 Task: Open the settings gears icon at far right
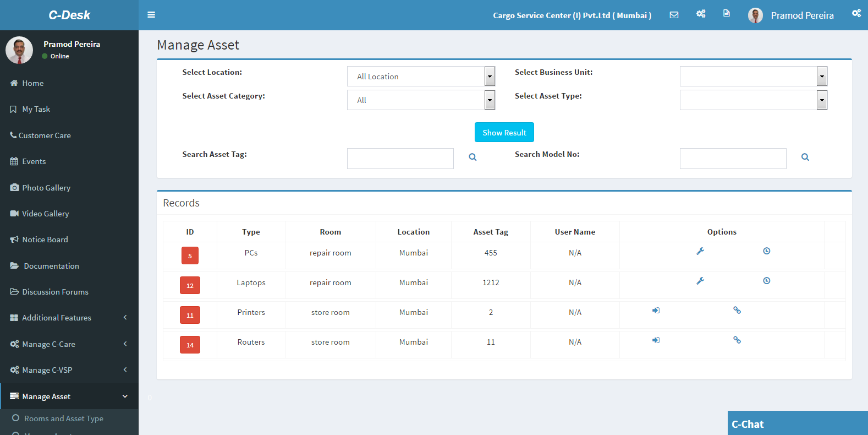tap(856, 13)
